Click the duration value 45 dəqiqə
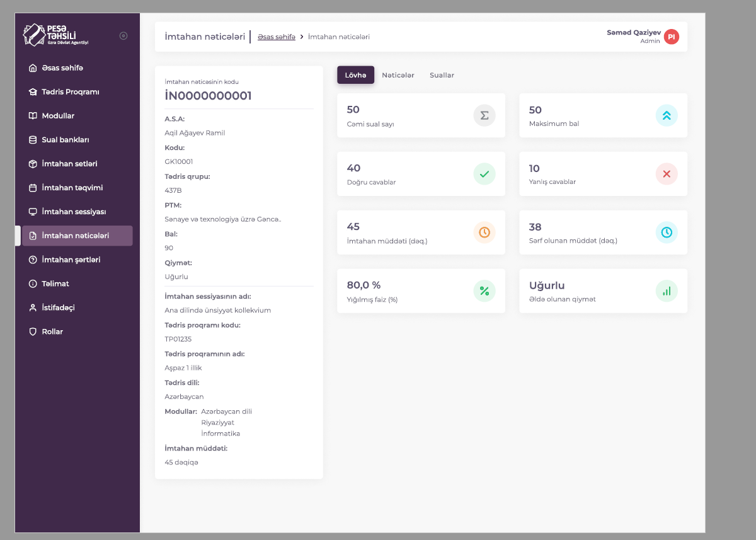Viewport: 756px width, 540px height. tap(181, 462)
